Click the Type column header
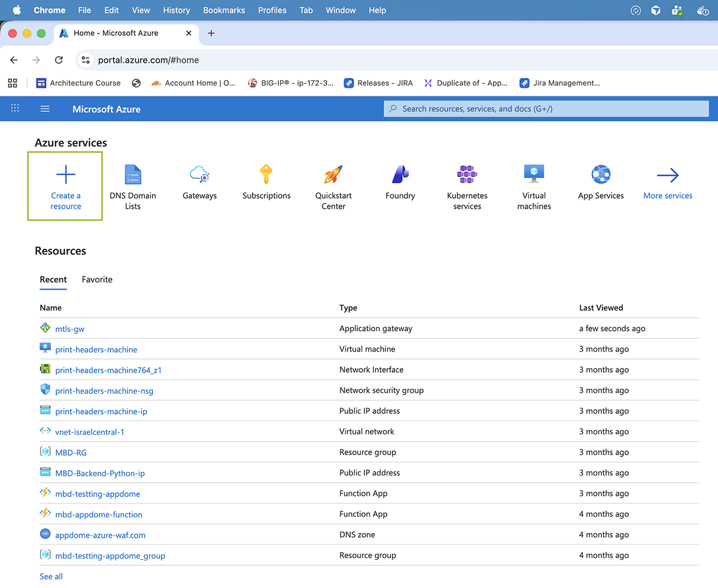This screenshot has width=718, height=588. tap(348, 308)
